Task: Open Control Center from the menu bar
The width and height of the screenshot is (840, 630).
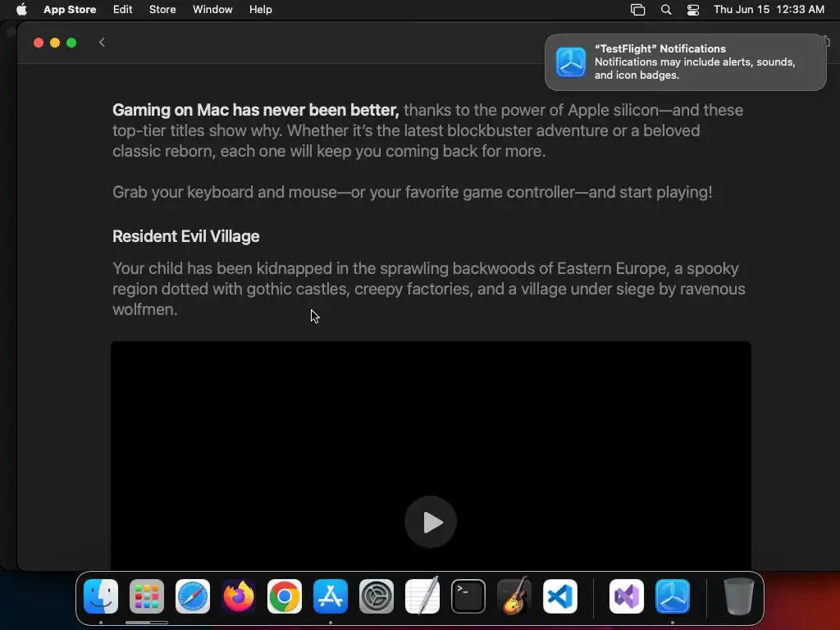Action: tap(693, 10)
